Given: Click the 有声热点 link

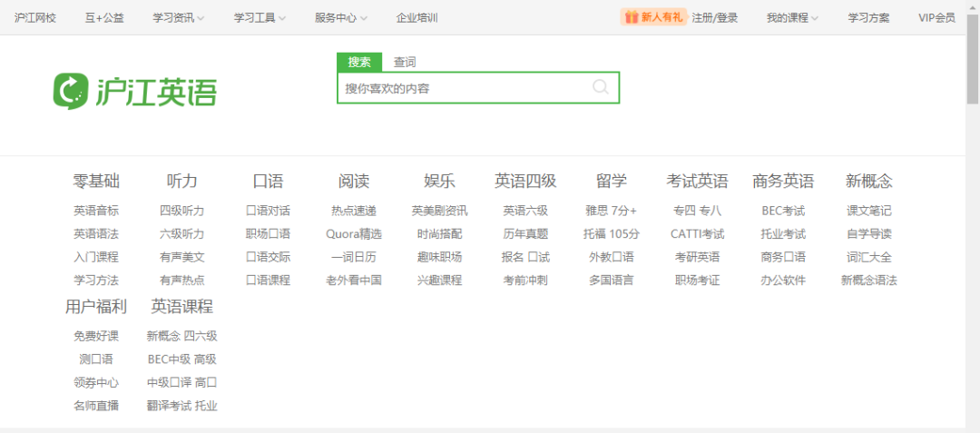Looking at the screenshot, I should [x=181, y=280].
